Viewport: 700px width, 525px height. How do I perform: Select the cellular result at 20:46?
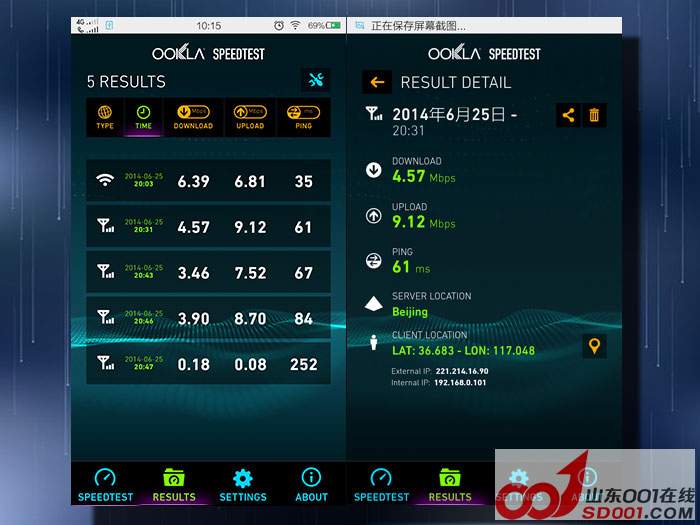[208, 318]
